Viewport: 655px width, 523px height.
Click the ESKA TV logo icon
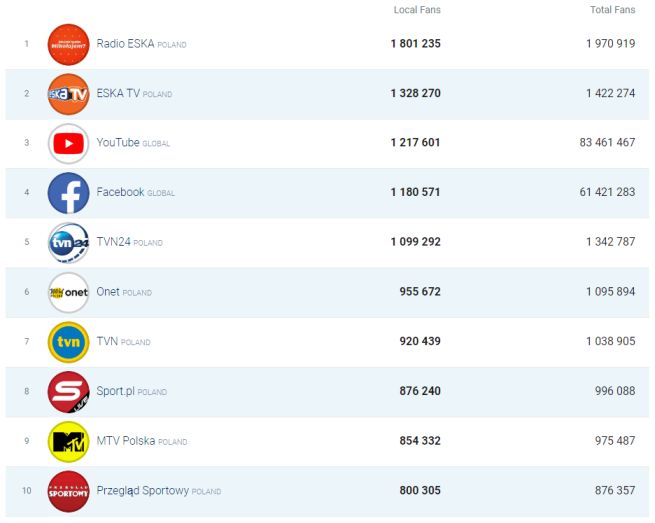(68, 94)
